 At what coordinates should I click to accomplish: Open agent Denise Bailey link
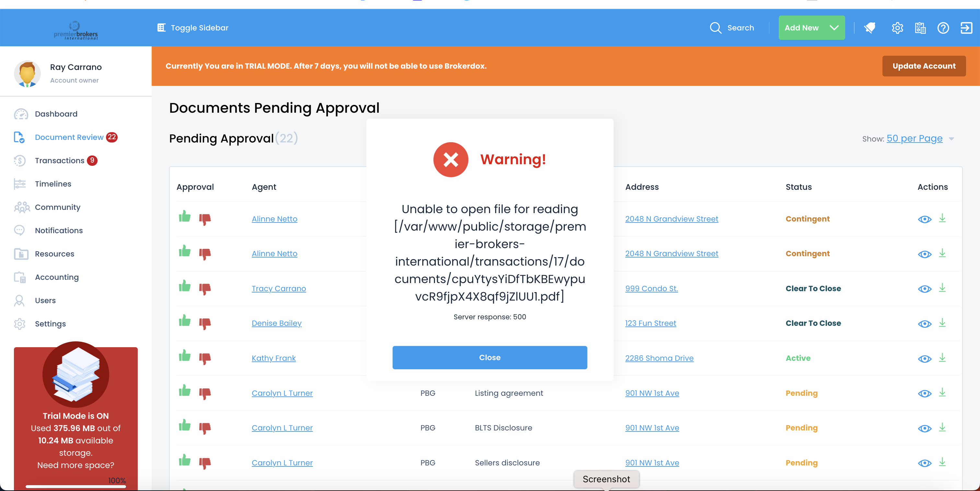click(276, 323)
